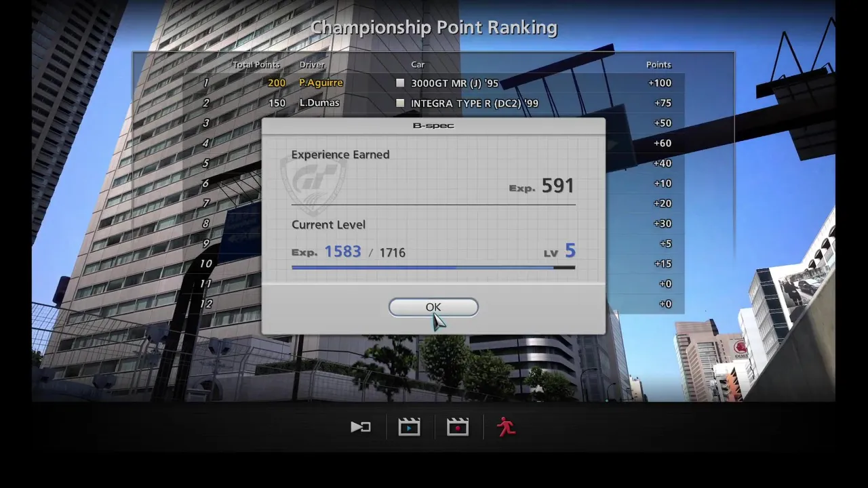Click the +60 points entry
Viewport: 868px width, 488px height.
click(662, 143)
